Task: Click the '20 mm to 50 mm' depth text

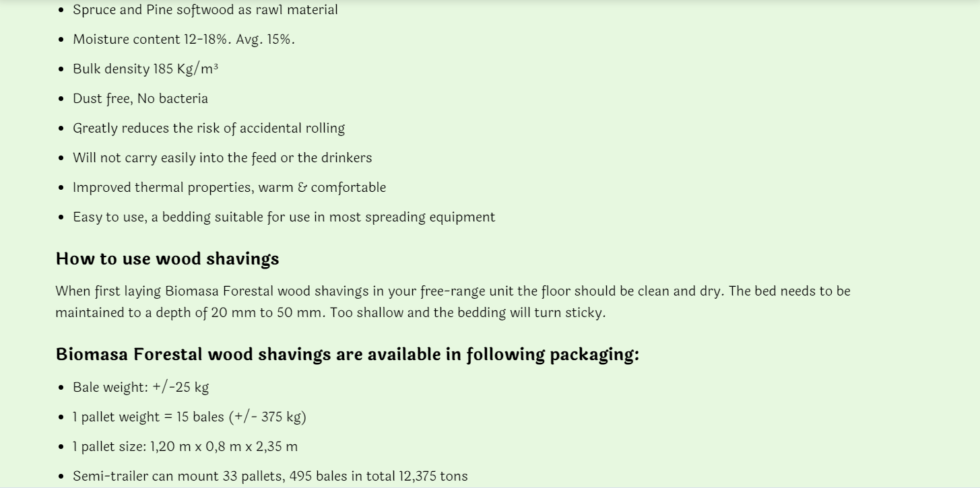Action: tap(268, 313)
